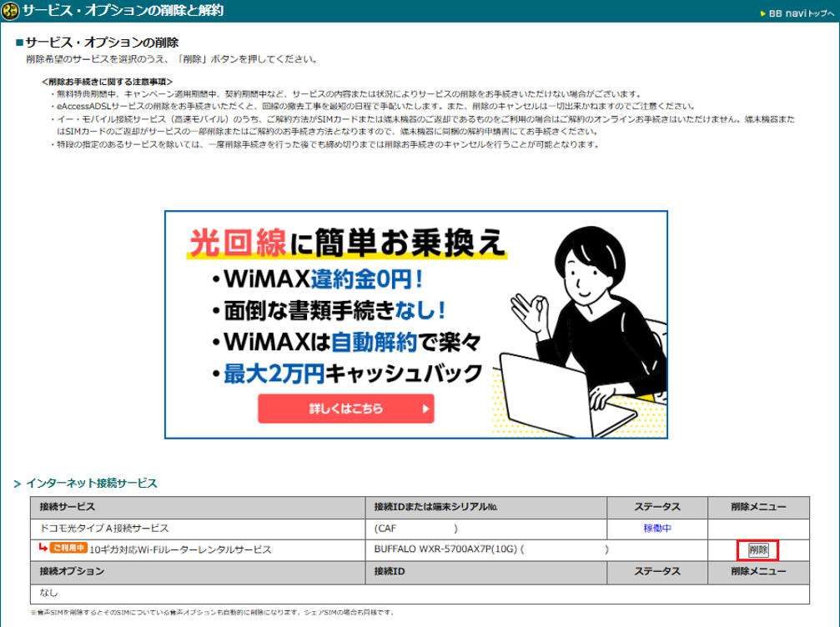Screen dimensions: 840x627
Task: Click the red arrow icon marking the rental service row
Action: click(41, 548)
